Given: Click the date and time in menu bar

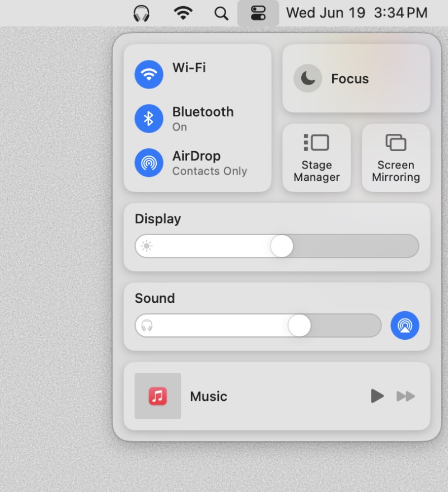Looking at the screenshot, I should pyautogui.click(x=356, y=13).
